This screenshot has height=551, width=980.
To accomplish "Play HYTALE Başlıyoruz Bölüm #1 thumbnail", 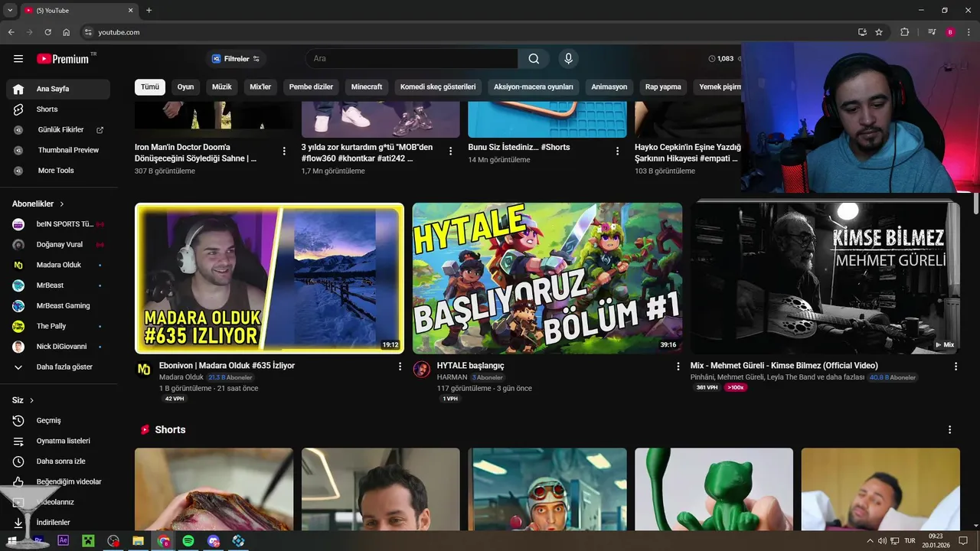I will tap(547, 278).
